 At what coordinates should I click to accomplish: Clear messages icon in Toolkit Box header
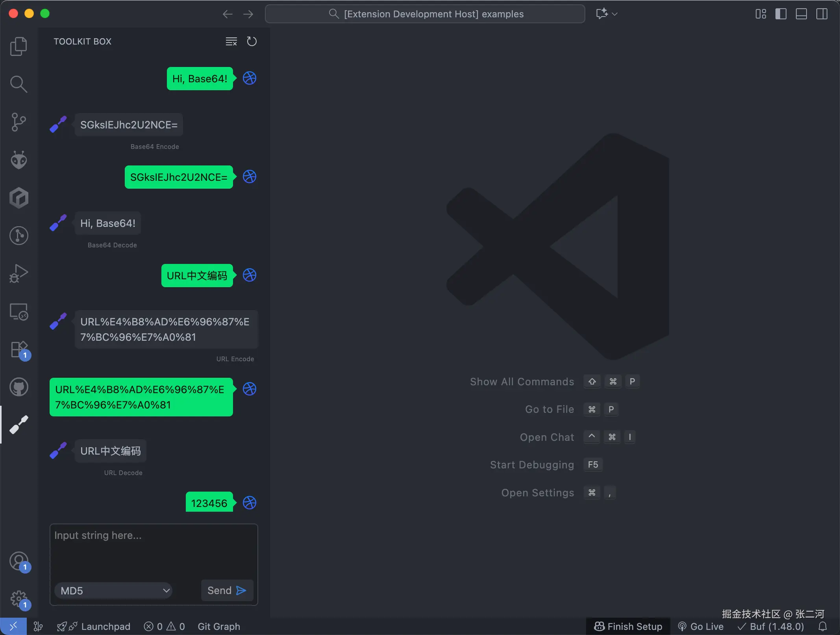(x=231, y=41)
